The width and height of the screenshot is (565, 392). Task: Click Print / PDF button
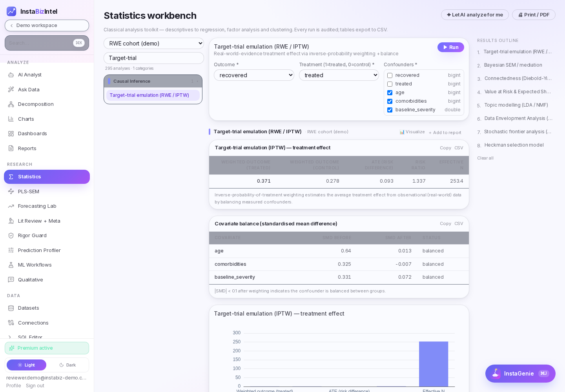coord(534,15)
